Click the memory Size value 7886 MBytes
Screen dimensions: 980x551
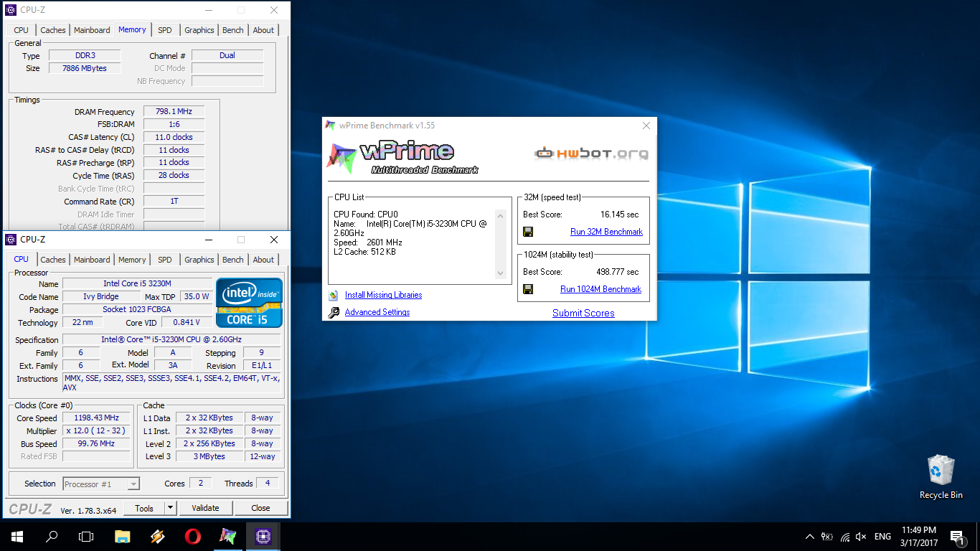(x=85, y=68)
